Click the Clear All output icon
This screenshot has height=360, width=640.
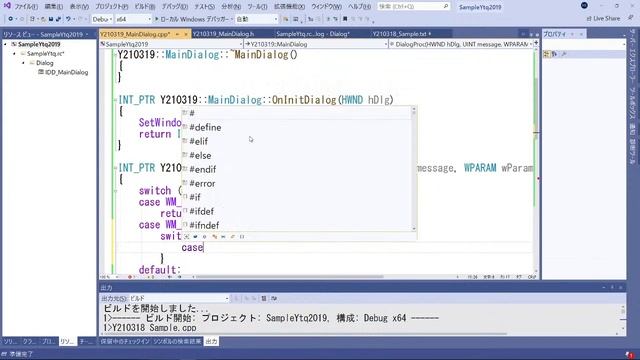point(264,298)
